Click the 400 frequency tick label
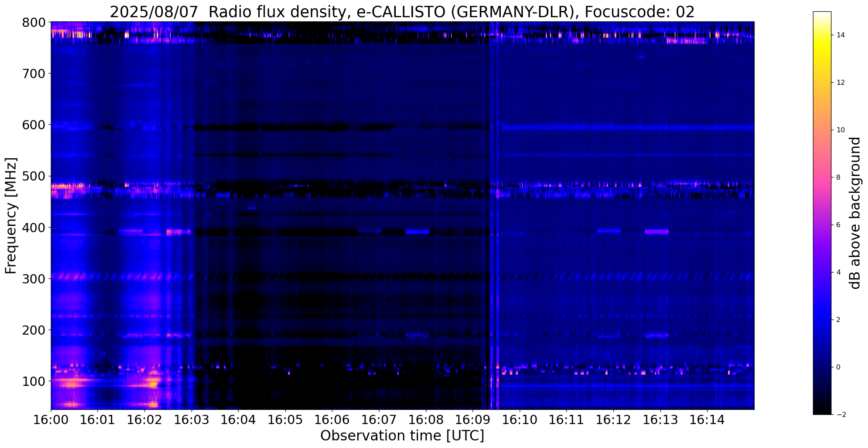 click(x=33, y=228)
